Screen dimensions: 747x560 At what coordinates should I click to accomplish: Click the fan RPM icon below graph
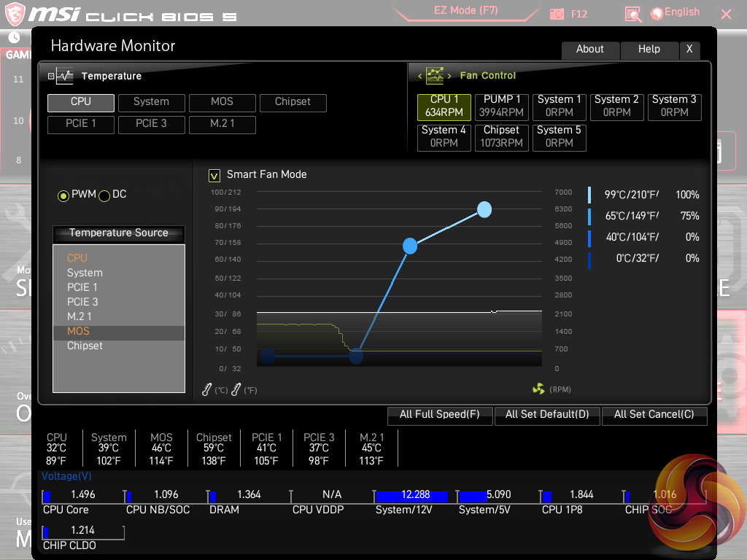point(538,389)
